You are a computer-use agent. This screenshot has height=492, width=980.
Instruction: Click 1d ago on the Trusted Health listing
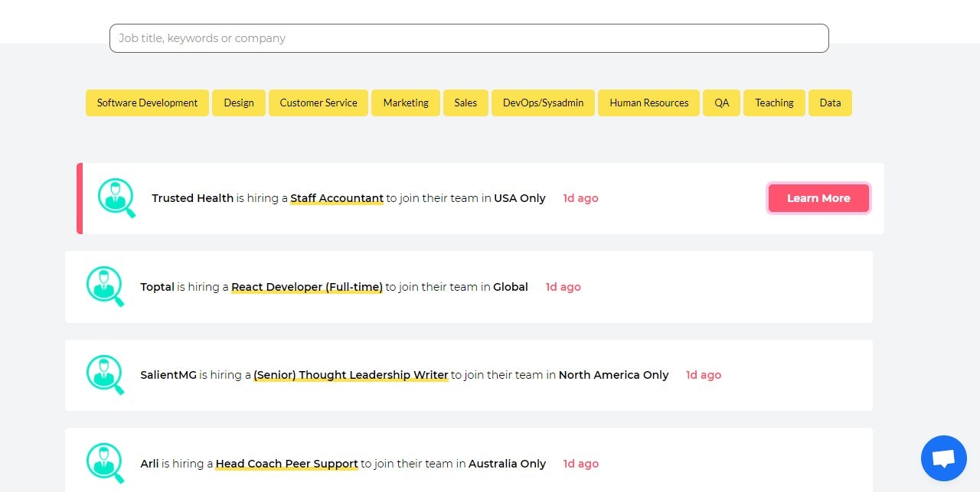point(581,198)
